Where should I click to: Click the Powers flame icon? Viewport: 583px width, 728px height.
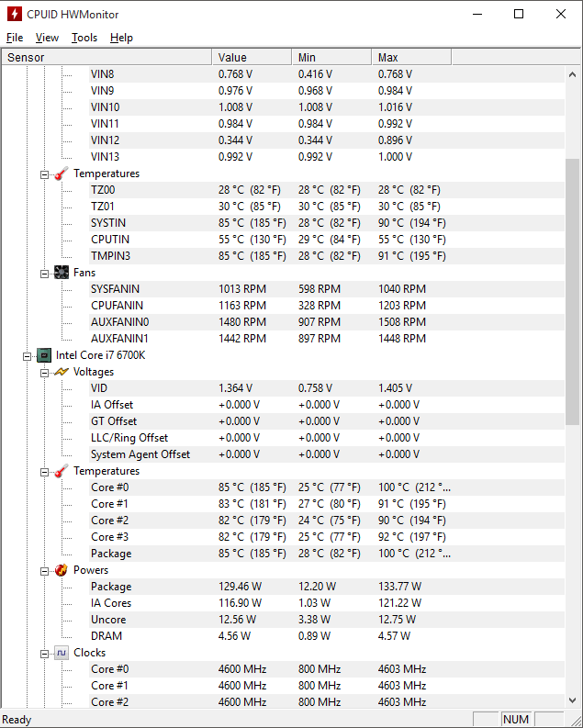point(62,570)
